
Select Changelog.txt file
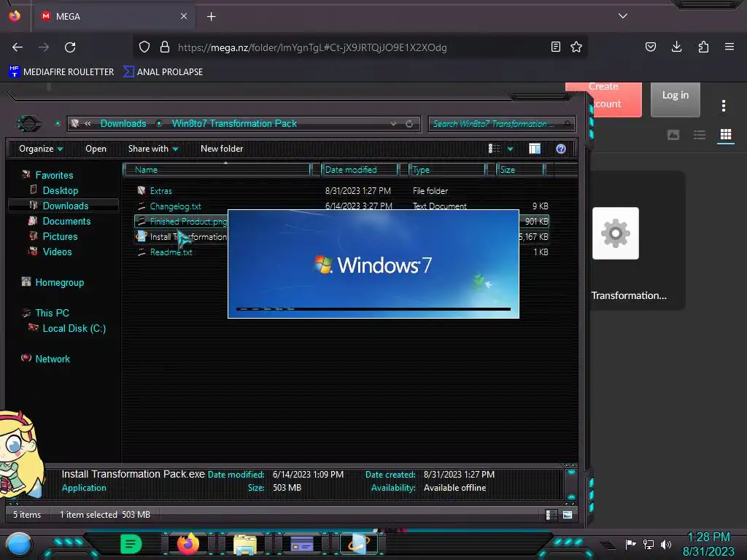175,206
